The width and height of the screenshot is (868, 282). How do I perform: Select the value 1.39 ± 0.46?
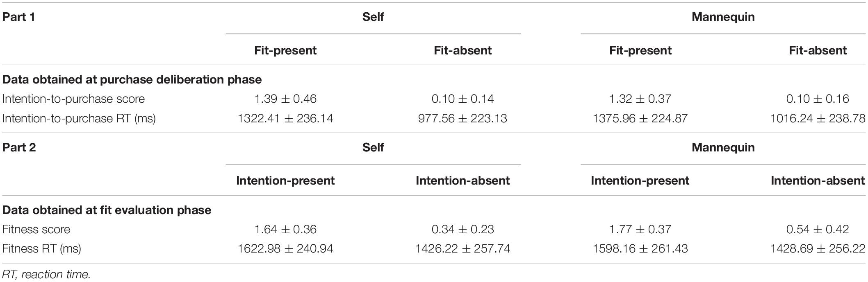pyautogui.click(x=285, y=99)
